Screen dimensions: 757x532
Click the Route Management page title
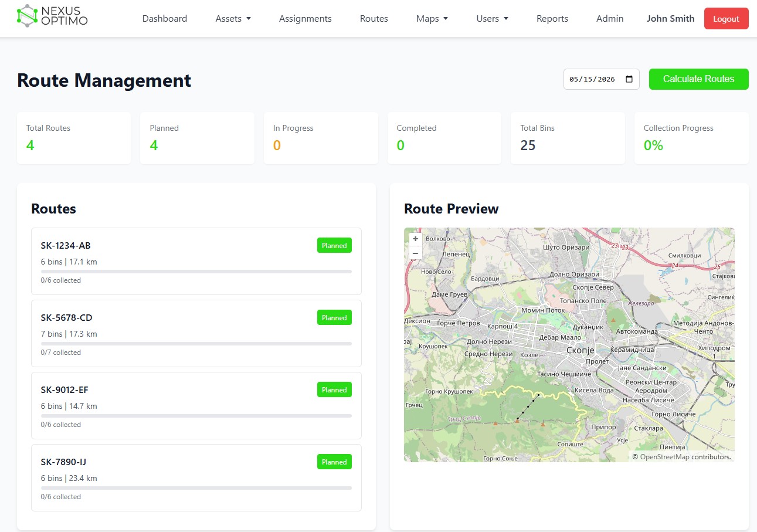(104, 80)
